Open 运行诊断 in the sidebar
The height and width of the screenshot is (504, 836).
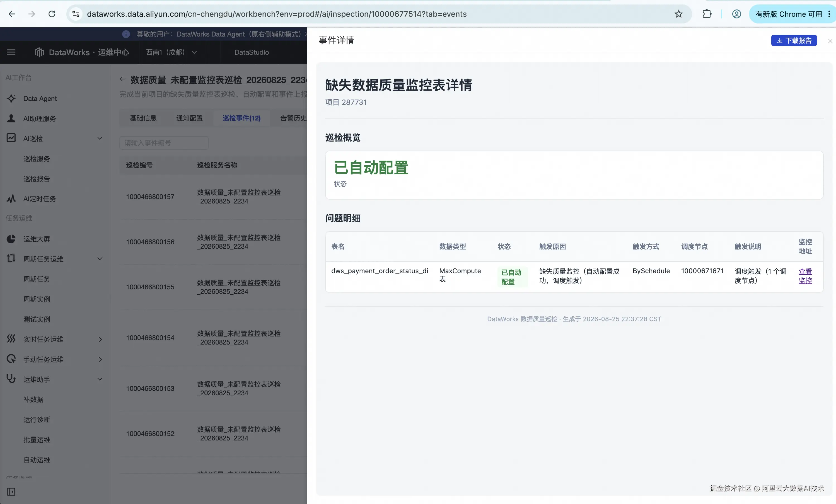[x=37, y=419]
